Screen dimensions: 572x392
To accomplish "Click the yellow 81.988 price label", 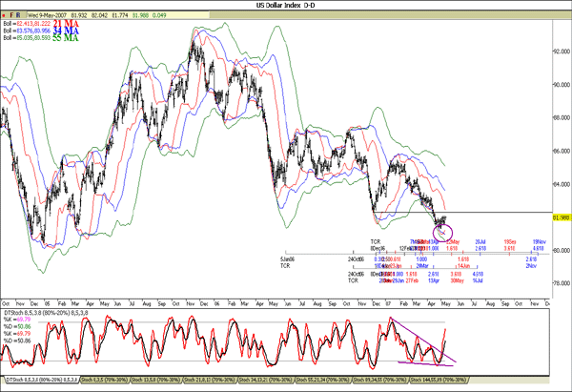I will [x=558, y=217].
